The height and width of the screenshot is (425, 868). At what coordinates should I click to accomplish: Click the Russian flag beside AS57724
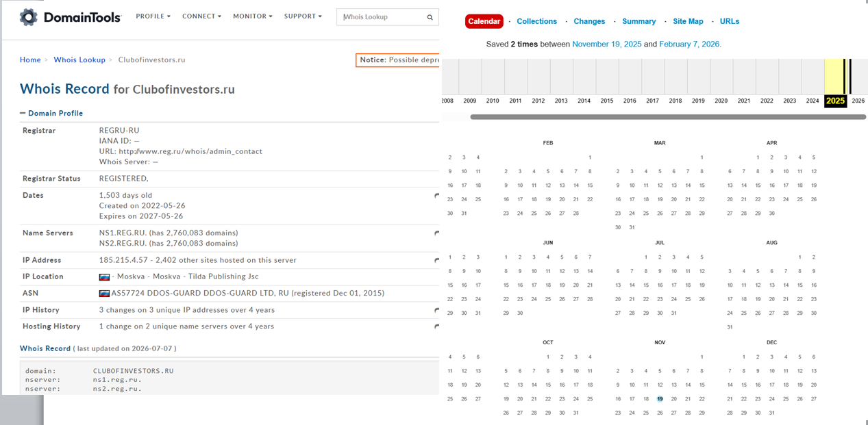tap(105, 294)
